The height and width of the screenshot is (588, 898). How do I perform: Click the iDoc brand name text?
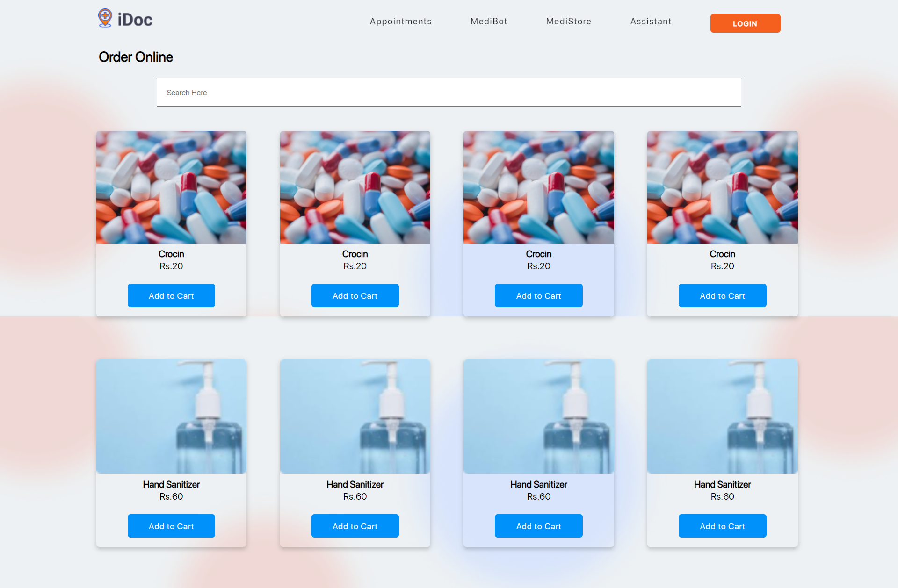(135, 20)
